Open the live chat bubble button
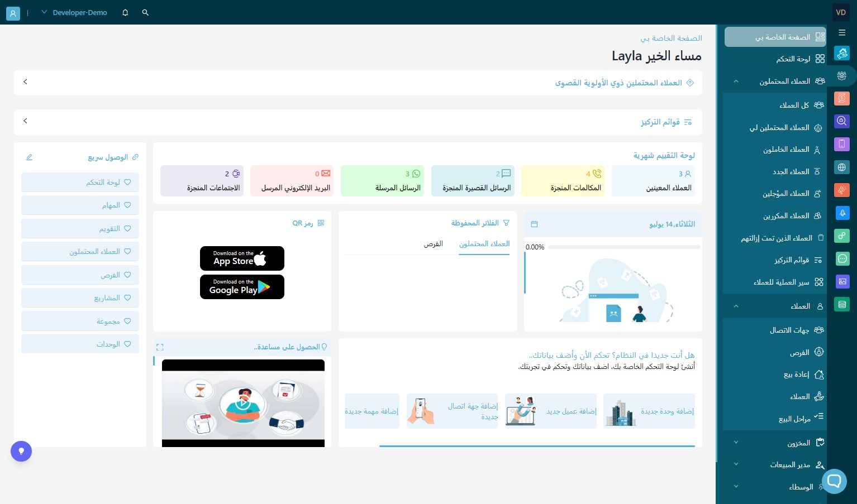The height and width of the screenshot is (504, 857). pos(834,481)
